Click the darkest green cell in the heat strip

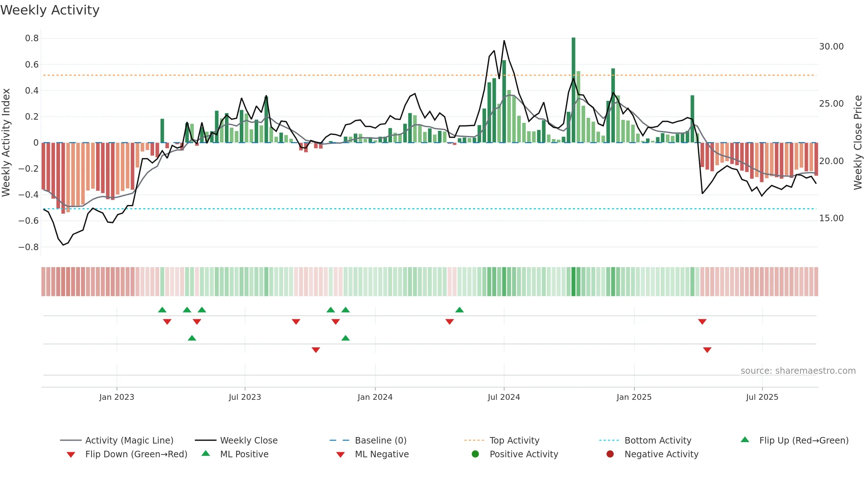(574, 282)
